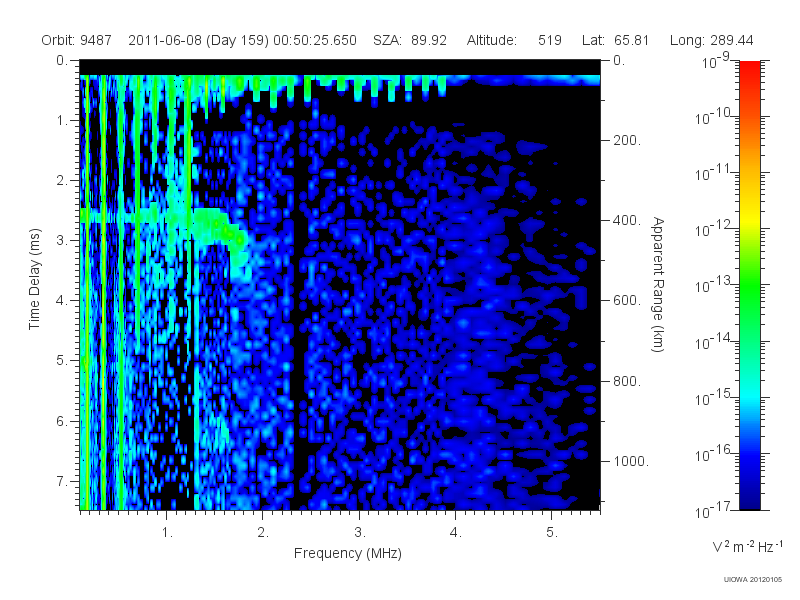Click the '2.' tick label on frequency axis
This screenshot has height=600, width=800.
tap(263, 533)
